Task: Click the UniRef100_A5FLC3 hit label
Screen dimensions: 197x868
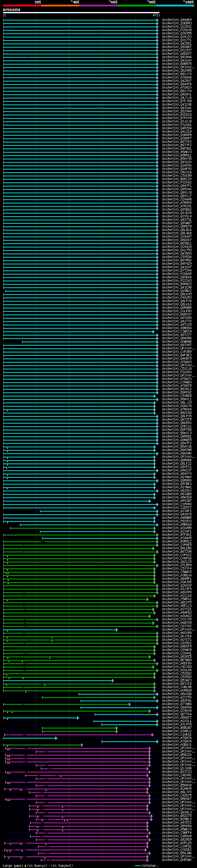Action: click(x=177, y=606)
